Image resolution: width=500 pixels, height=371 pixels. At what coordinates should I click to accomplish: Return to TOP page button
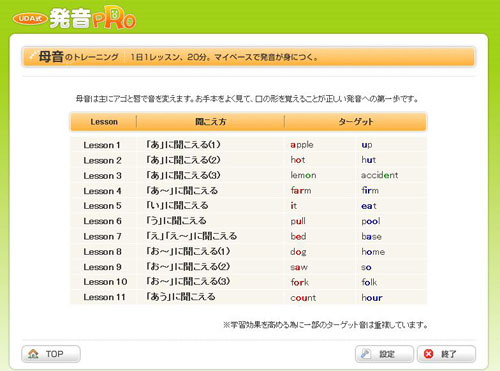51,354
